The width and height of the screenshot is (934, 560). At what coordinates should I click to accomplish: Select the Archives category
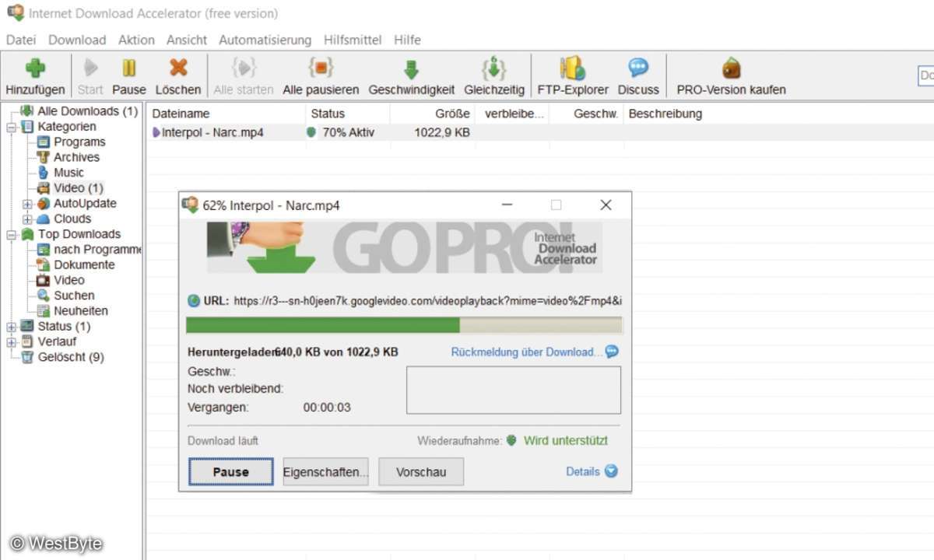pyautogui.click(x=76, y=157)
